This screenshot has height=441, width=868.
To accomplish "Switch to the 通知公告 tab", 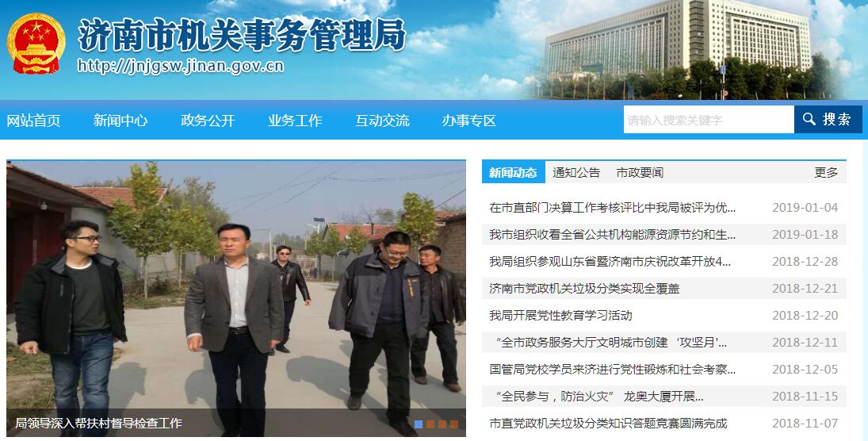I will point(576,173).
